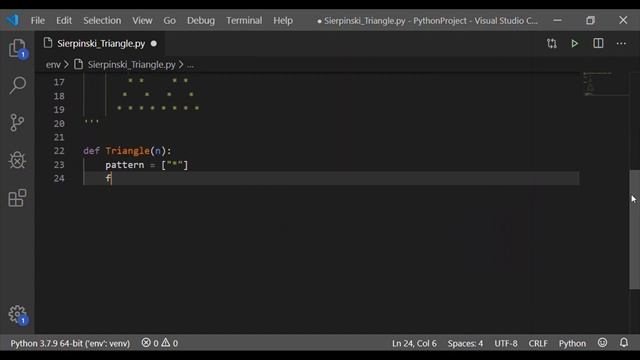Click Ln 24, Col 6 to go to line
This screenshot has height=360, width=640.
click(414, 343)
